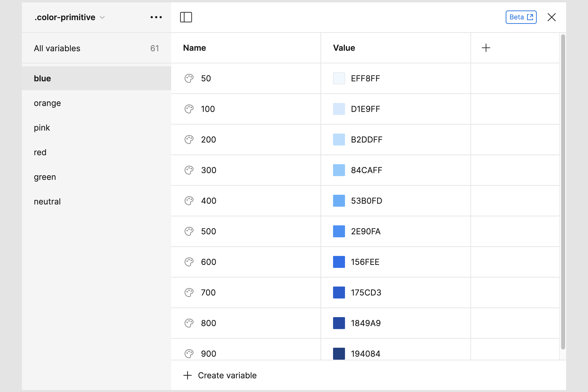Open the D1E9FF color swatch
Image resolution: width=588 pixels, height=392 pixels.
[x=339, y=109]
